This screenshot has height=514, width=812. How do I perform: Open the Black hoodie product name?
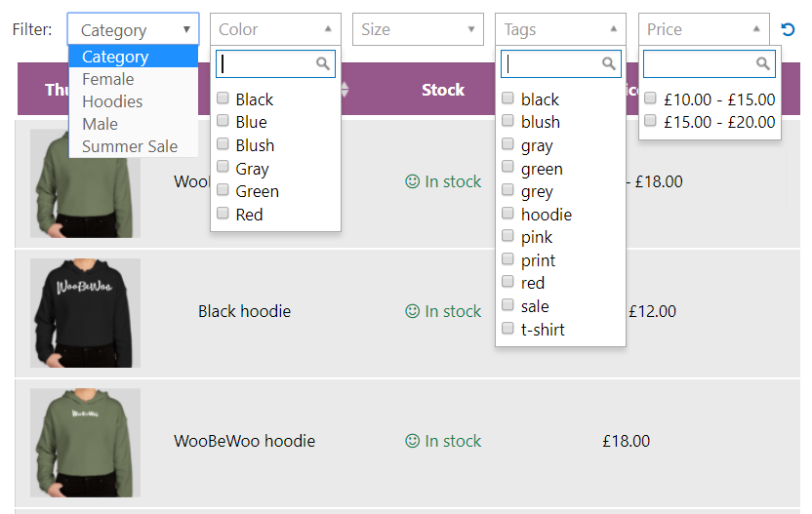(244, 311)
